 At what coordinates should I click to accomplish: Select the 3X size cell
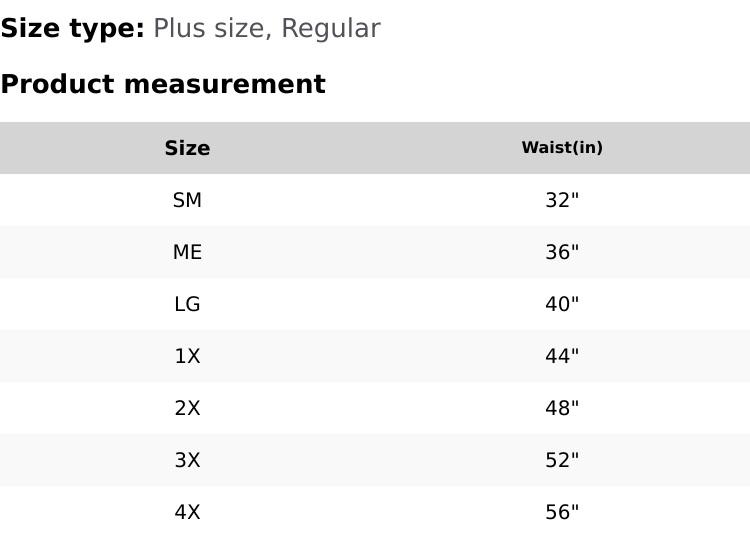(x=187, y=460)
